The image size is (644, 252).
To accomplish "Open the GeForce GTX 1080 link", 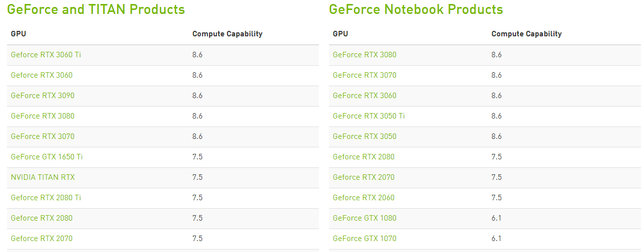I will (x=365, y=218).
